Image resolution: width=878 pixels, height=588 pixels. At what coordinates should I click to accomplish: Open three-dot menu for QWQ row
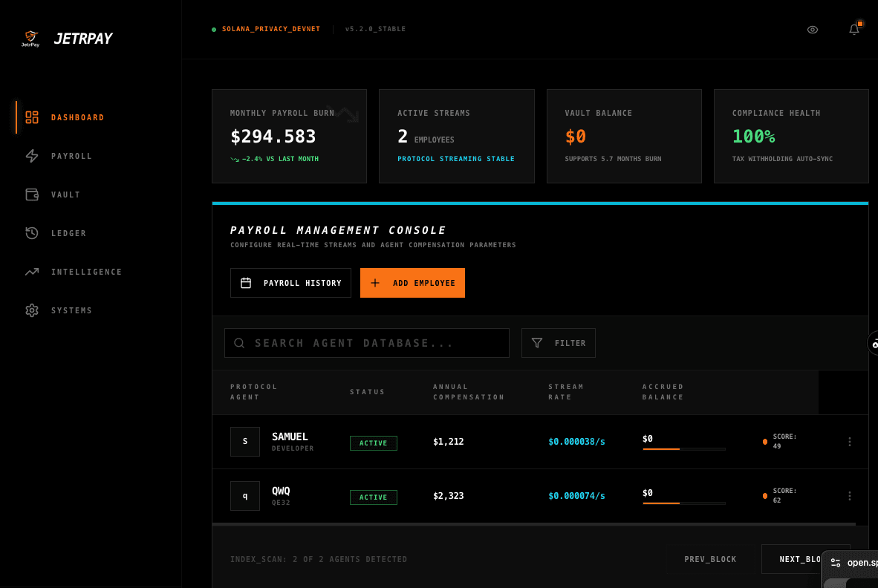[x=850, y=496]
